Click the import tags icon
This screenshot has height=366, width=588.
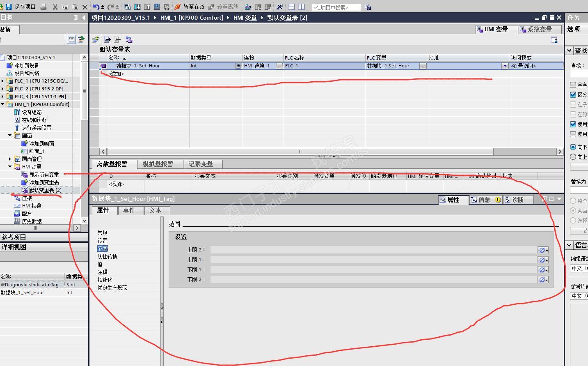(x=117, y=40)
